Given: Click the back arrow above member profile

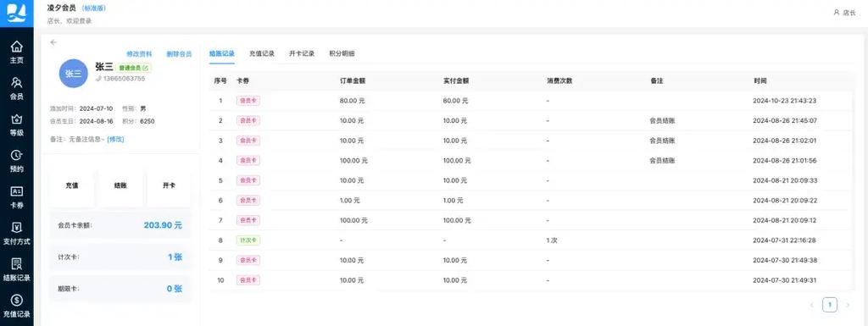Looking at the screenshot, I should tap(53, 42).
